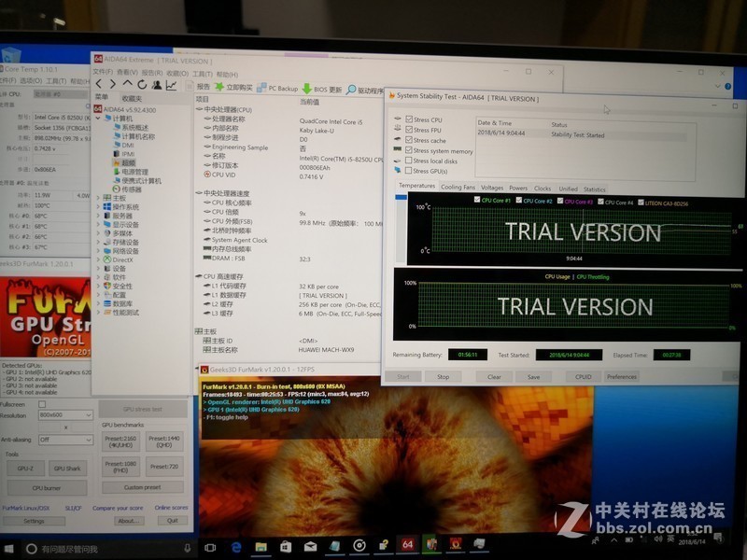Viewport: 747px width, 560px height.
Task: Expand the DirectX tree node
Action: tap(98, 259)
